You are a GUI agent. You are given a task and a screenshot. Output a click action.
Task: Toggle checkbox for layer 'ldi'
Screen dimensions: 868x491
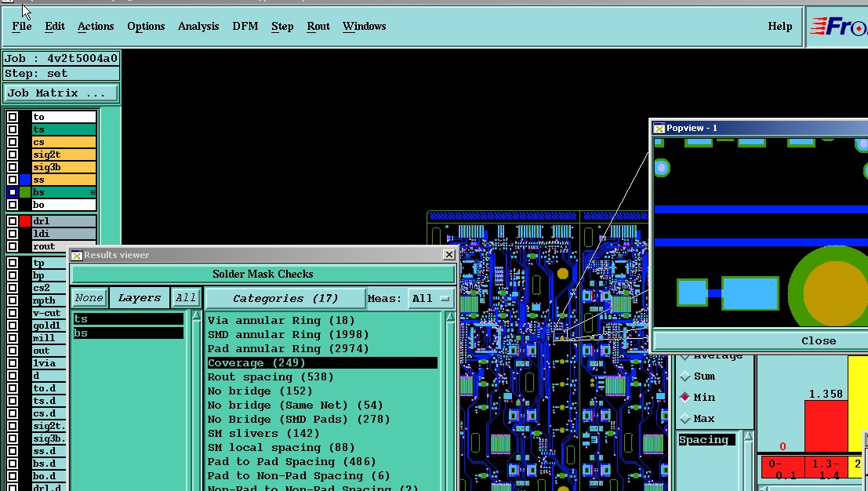pyautogui.click(x=13, y=234)
